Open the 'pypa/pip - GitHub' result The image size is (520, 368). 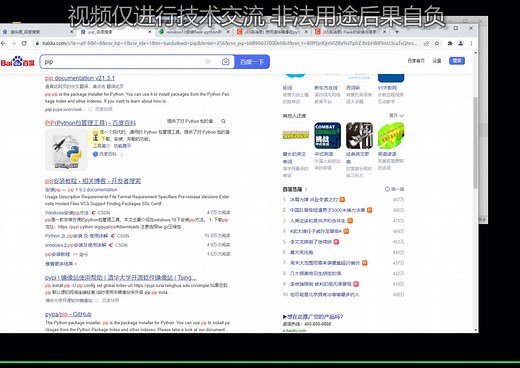pos(68,314)
